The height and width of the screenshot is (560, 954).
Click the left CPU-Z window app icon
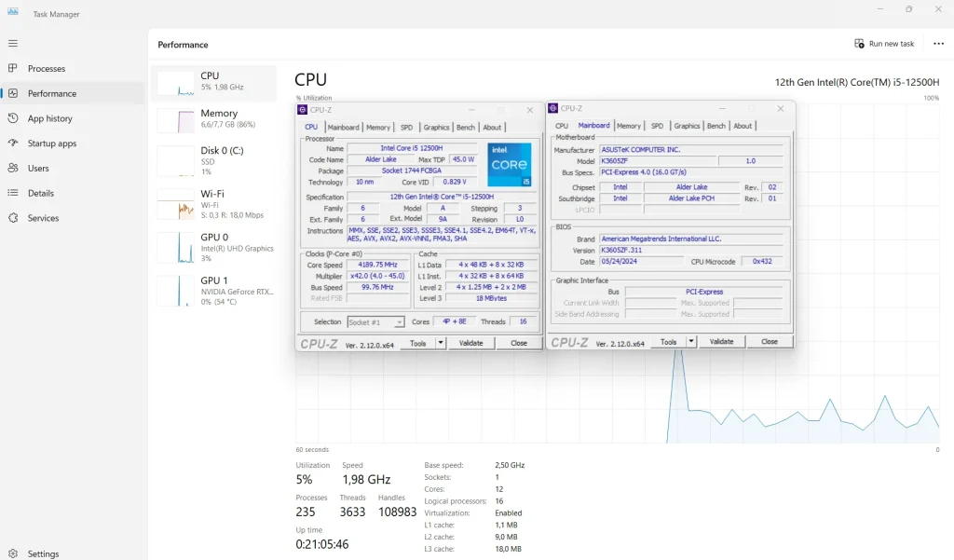pos(303,110)
